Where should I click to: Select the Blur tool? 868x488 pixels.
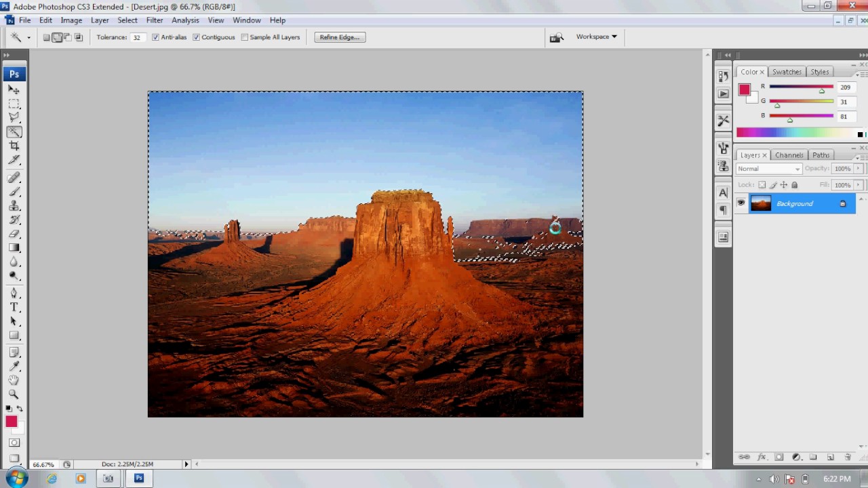(x=14, y=262)
